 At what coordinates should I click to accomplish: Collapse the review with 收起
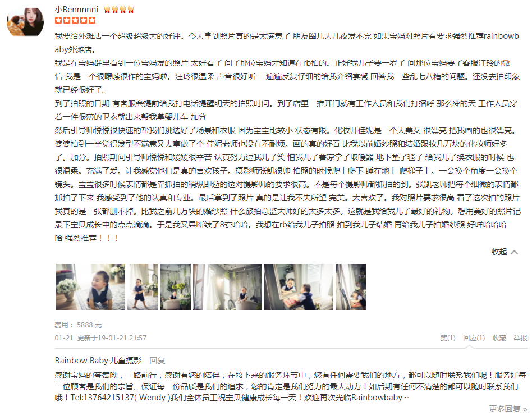499,252
